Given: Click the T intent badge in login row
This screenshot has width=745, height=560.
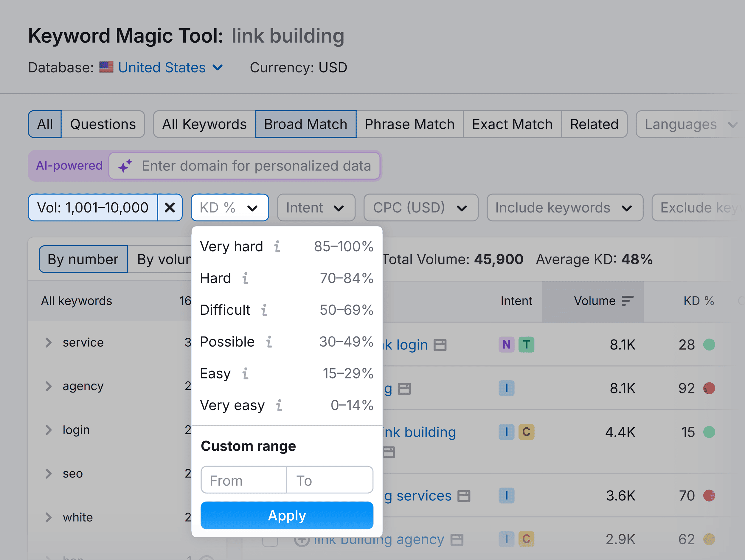Looking at the screenshot, I should click(526, 345).
